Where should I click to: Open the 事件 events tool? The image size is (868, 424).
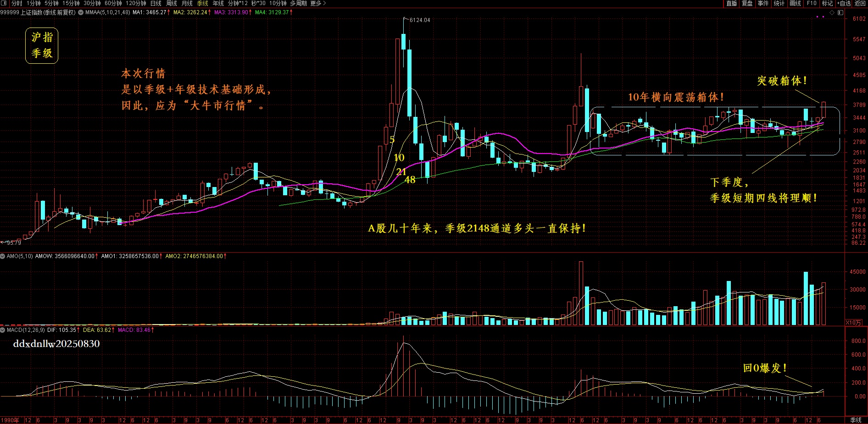pos(763,4)
